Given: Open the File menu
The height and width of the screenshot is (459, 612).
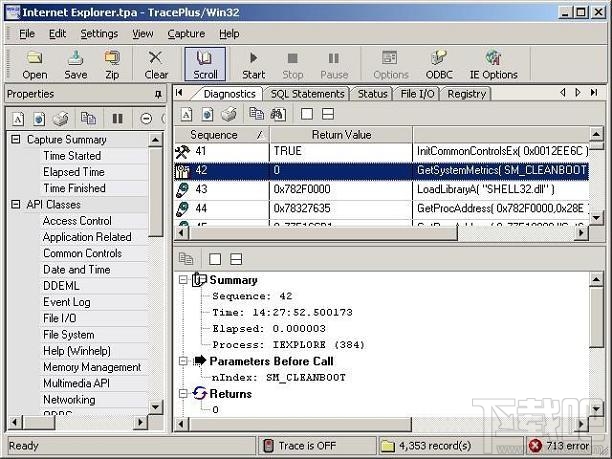Looking at the screenshot, I should 27,34.
